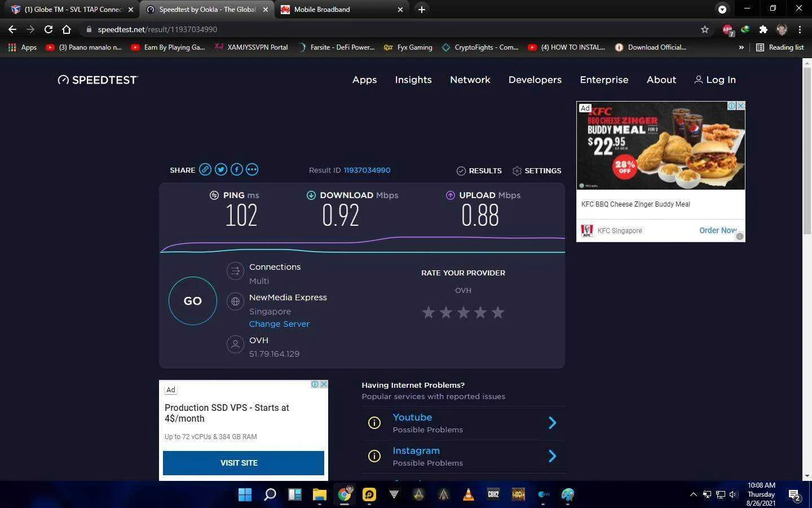Open speedtest SETTINGS
Viewport: 812px width, 508px height.
click(x=536, y=170)
